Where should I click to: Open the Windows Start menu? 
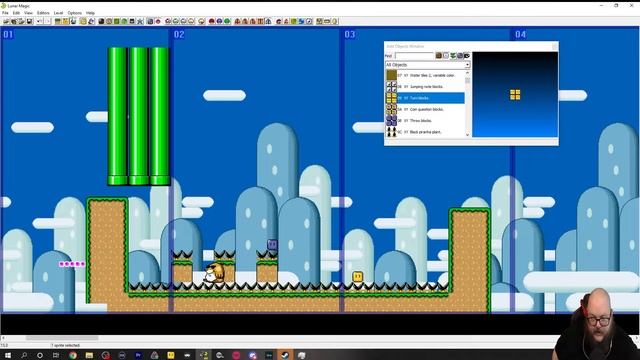point(8,355)
